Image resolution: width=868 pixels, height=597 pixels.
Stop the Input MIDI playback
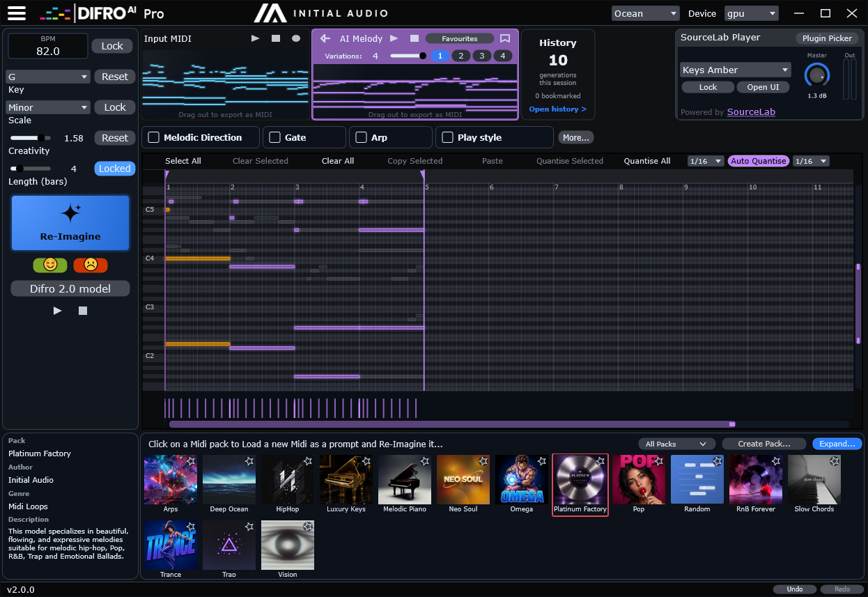[x=276, y=38]
